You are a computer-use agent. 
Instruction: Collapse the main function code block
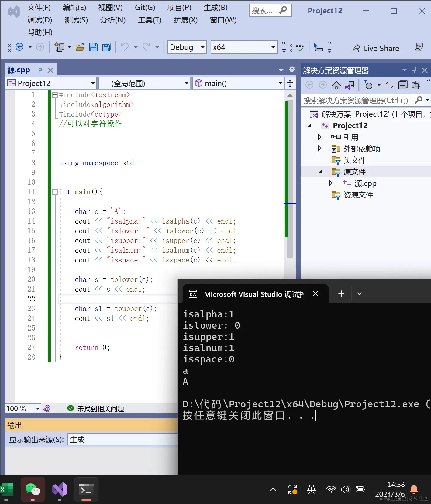point(55,192)
